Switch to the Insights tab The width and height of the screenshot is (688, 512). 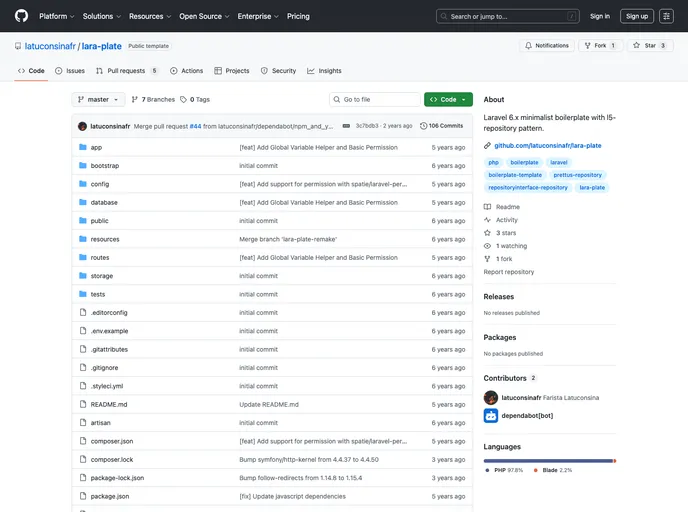pos(324,71)
